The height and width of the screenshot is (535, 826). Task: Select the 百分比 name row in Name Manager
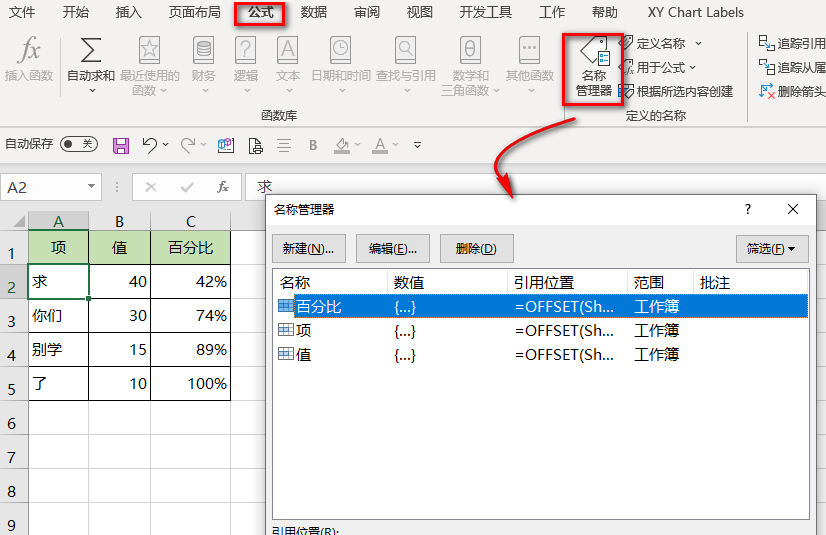541,306
